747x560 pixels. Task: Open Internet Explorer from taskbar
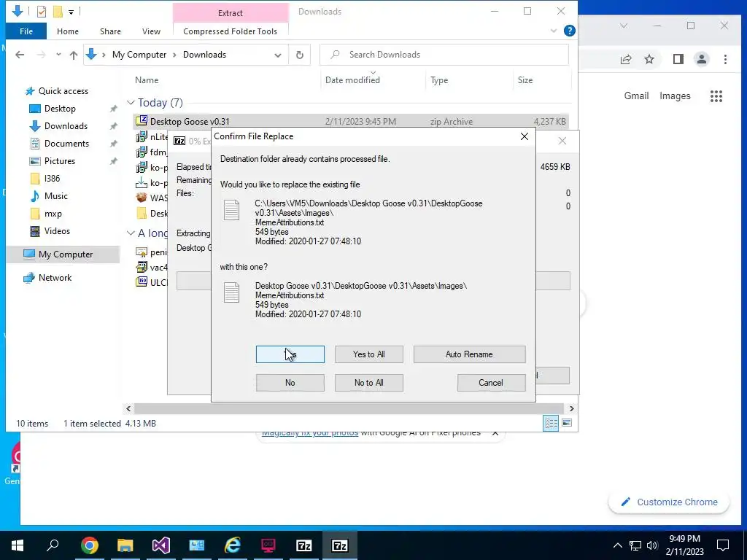point(233,545)
